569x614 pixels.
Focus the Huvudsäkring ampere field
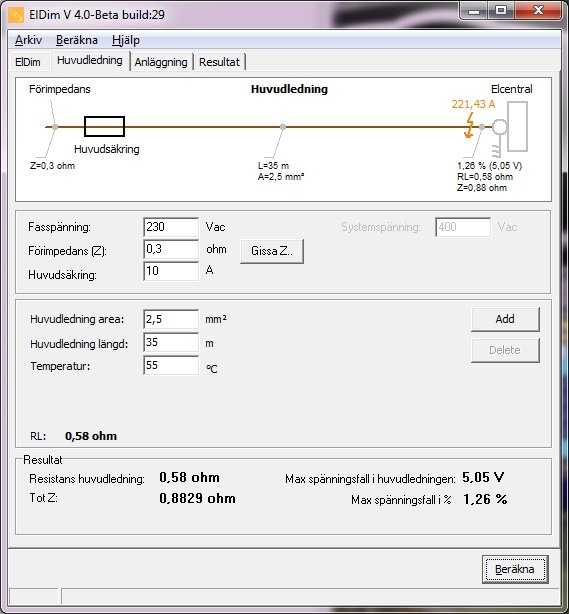click(x=171, y=271)
